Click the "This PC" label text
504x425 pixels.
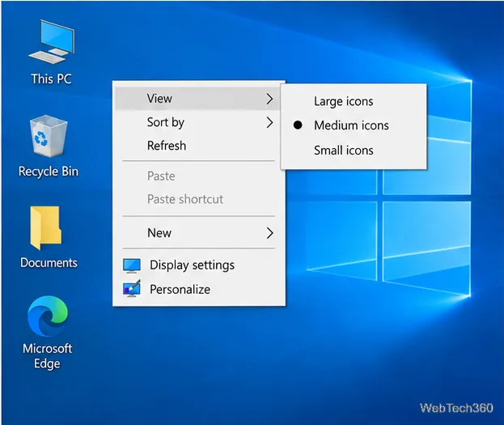pos(51,79)
